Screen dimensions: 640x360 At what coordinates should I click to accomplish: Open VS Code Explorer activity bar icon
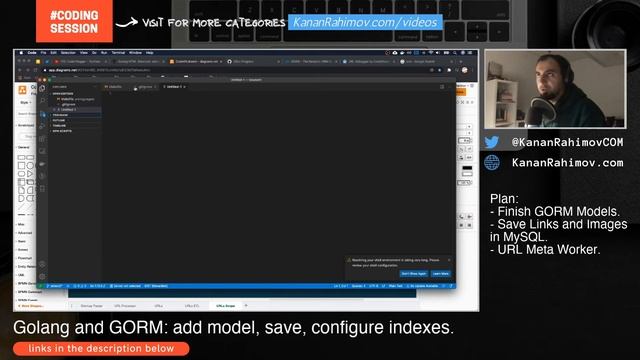coord(42,89)
